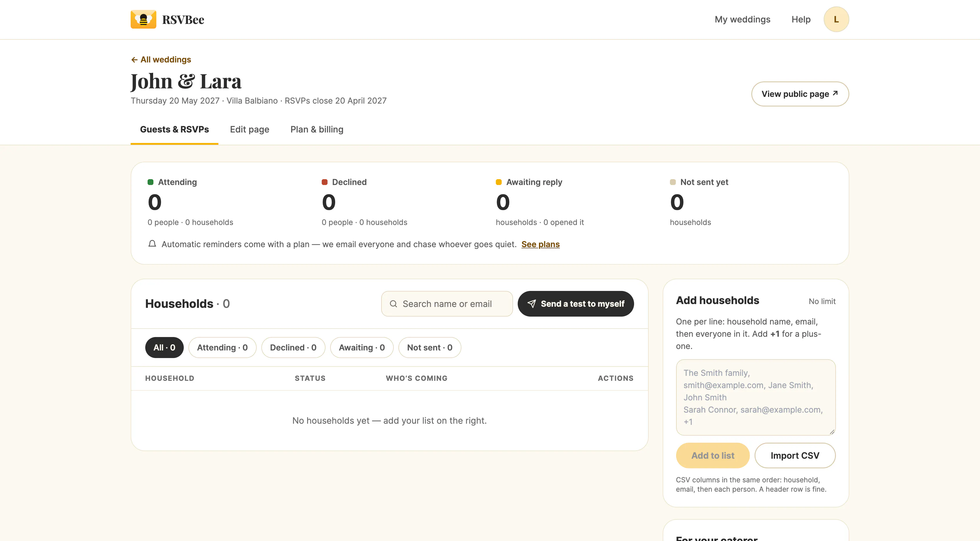Click the RSVBee brand name
Image resolution: width=980 pixels, height=541 pixels.
click(x=183, y=20)
